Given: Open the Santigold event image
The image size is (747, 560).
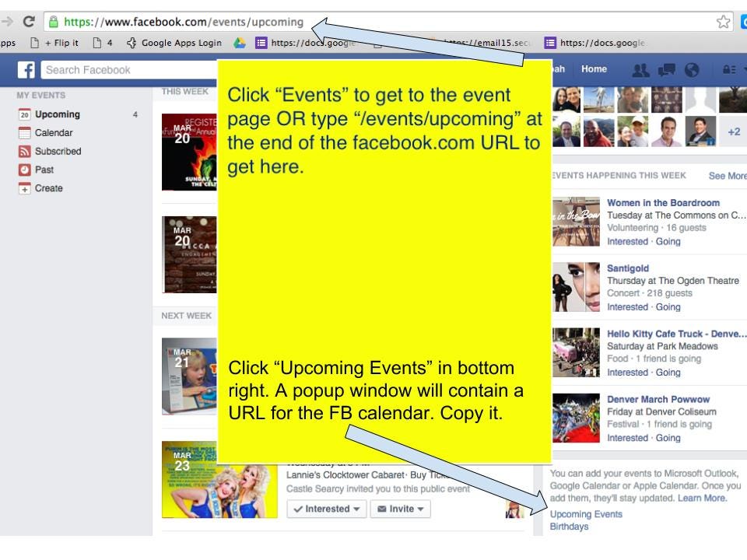Looking at the screenshot, I should 576,287.
